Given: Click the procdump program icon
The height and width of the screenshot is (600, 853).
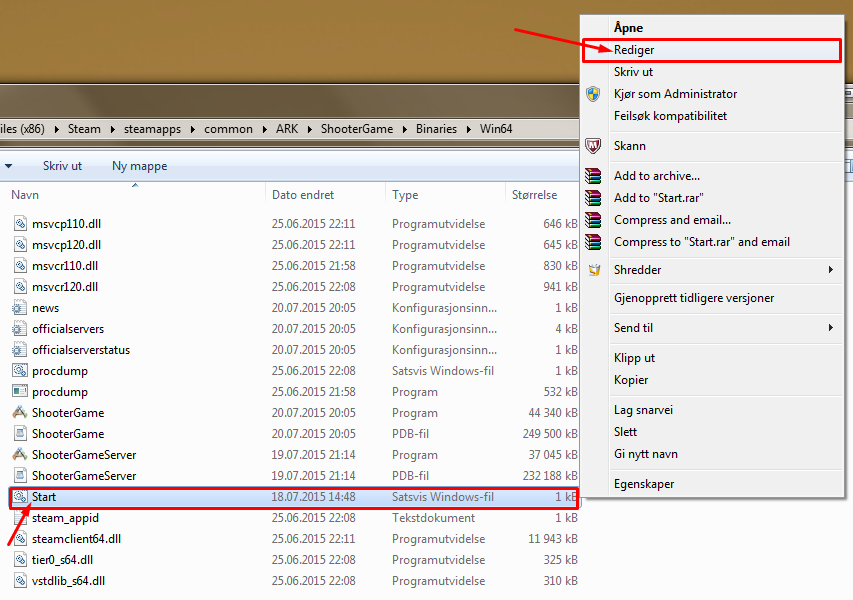Looking at the screenshot, I should [20, 391].
